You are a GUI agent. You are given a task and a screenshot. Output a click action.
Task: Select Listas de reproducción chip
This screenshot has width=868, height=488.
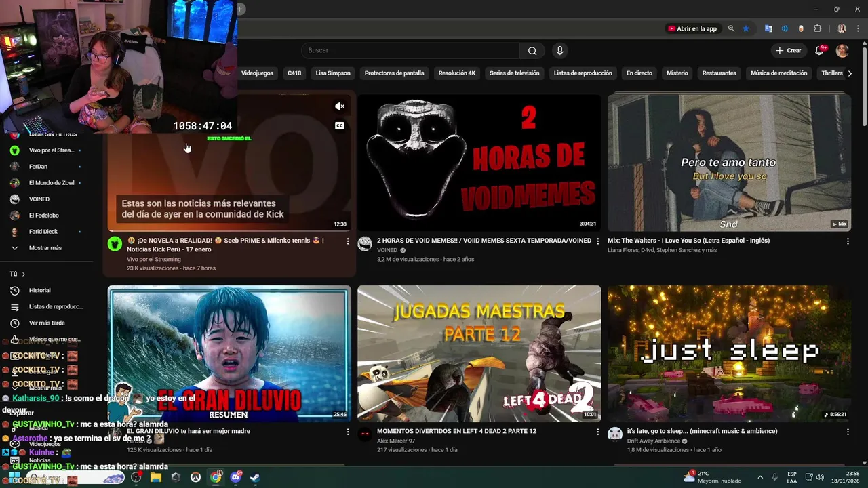(583, 73)
